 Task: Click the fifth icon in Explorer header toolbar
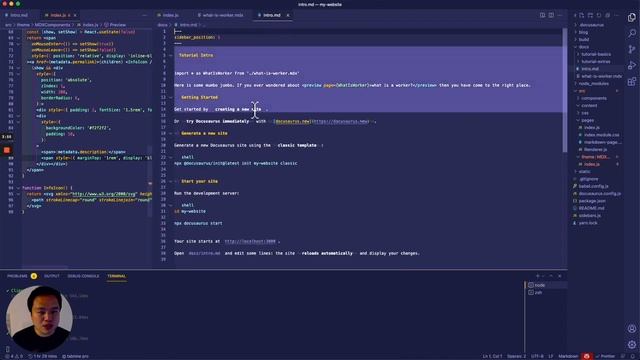click(x=617, y=16)
